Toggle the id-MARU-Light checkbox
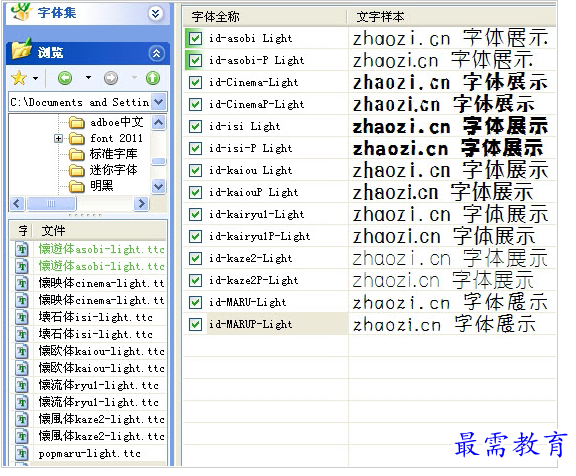This screenshot has width=576, height=476. pos(195,302)
